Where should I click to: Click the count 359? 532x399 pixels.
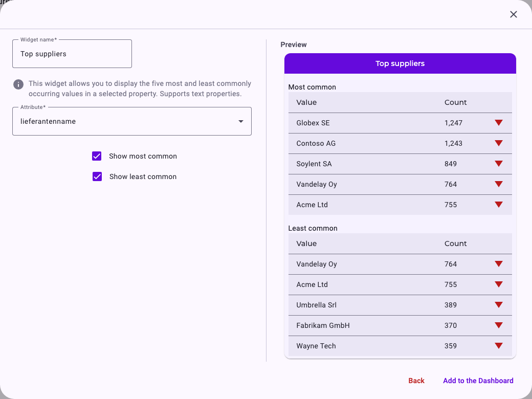[x=451, y=346]
